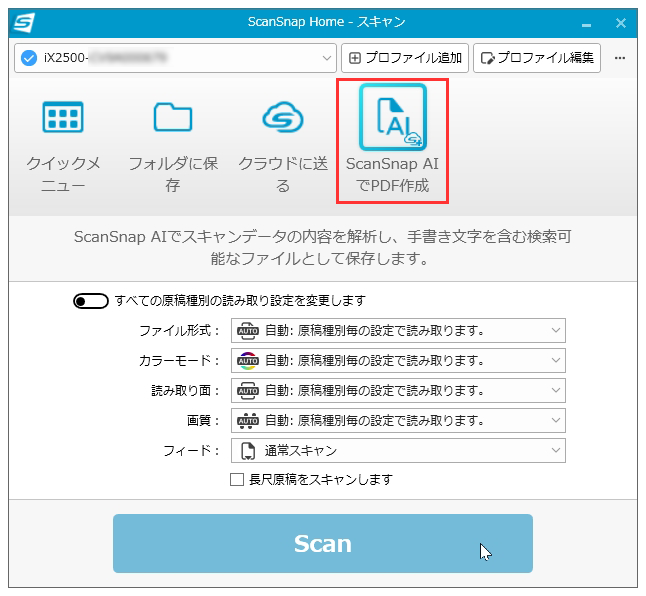646x596 pixels.
Task: Click the フィード label
Action: [x=191, y=451]
